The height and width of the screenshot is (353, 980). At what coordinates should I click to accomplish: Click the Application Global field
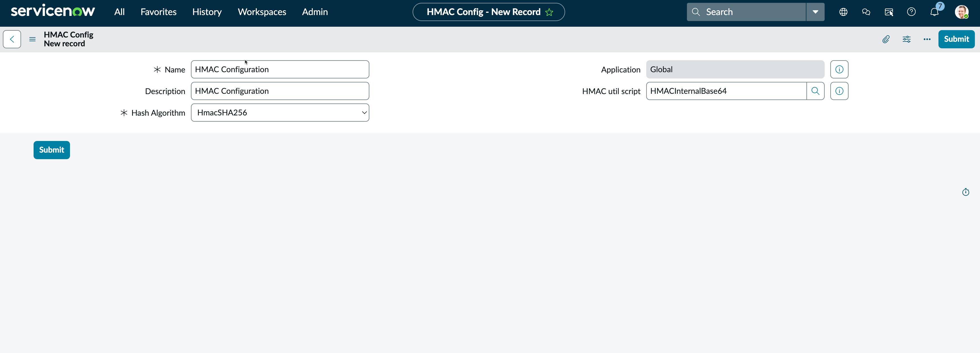(x=735, y=70)
